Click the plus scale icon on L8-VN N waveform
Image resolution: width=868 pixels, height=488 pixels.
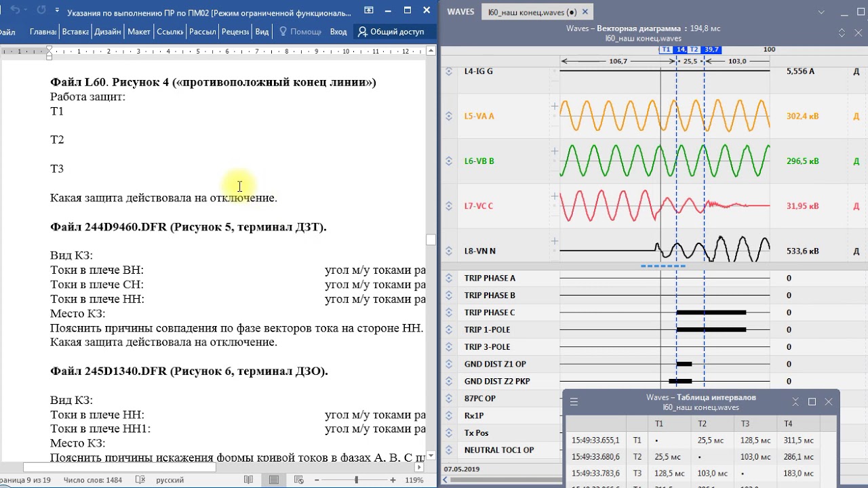(x=555, y=241)
